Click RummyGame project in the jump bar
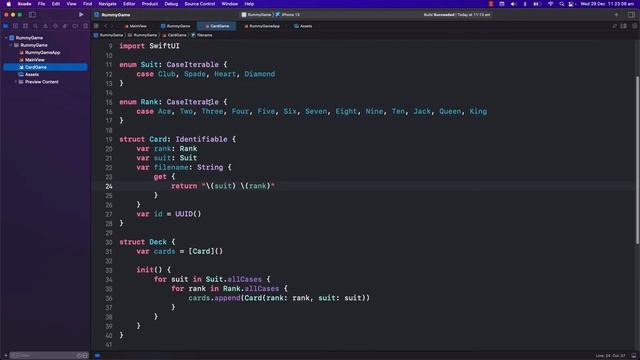640x360 pixels. [x=109, y=35]
